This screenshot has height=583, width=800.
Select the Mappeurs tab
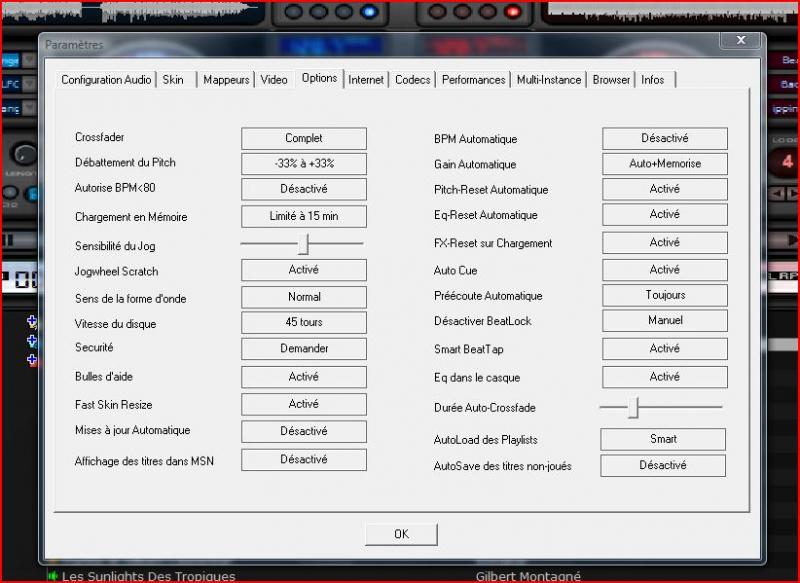tap(226, 79)
